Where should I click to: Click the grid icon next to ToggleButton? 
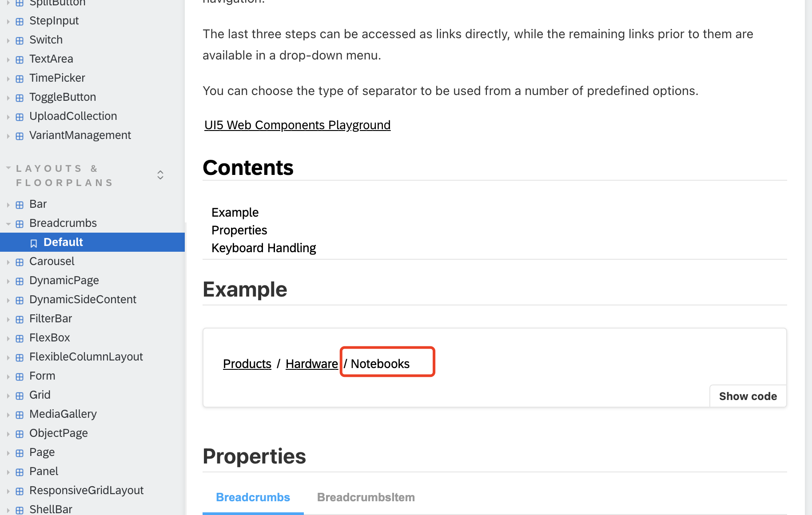(x=19, y=98)
